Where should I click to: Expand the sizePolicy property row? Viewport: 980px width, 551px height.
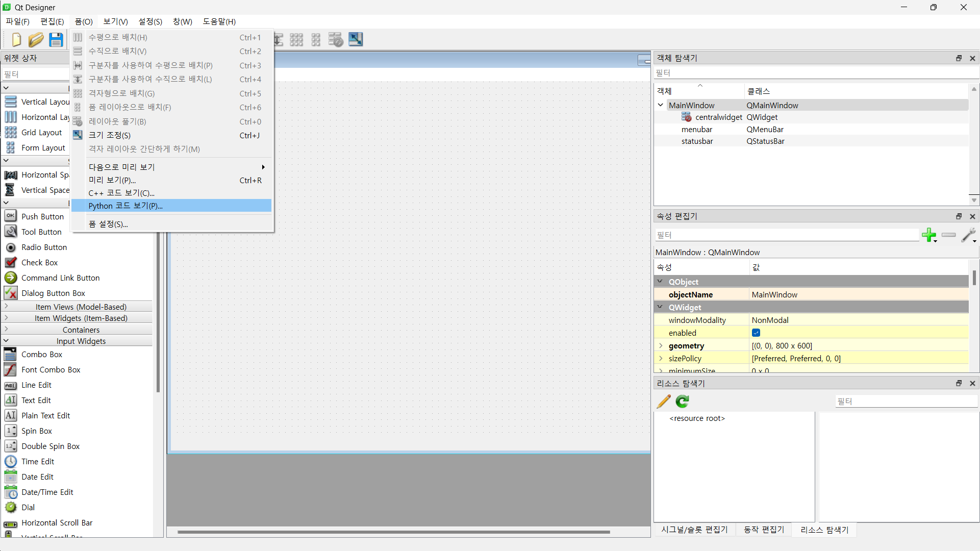[x=661, y=359]
